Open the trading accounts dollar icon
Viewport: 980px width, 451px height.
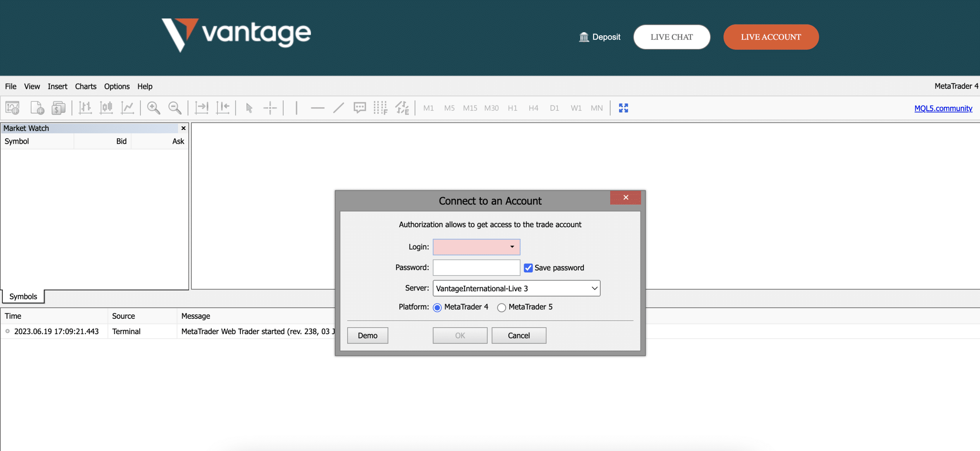click(59, 108)
